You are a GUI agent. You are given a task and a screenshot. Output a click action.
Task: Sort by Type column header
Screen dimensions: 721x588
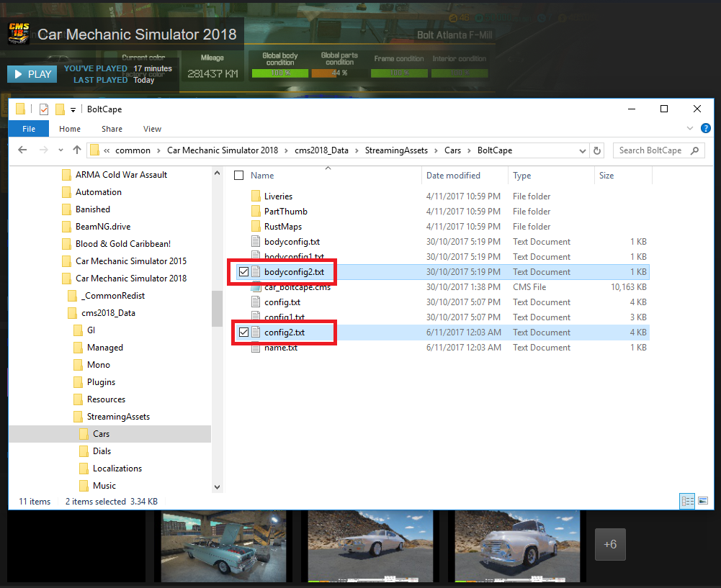pos(522,176)
